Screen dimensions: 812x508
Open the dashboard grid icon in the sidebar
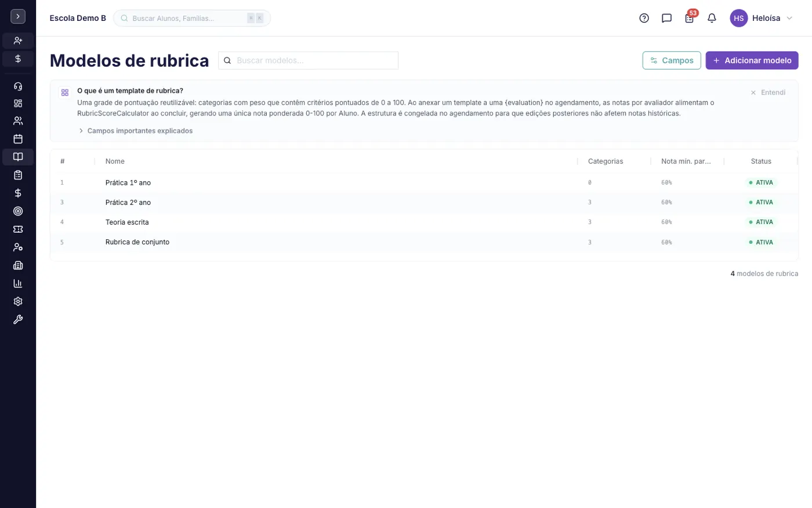pyautogui.click(x=18, y=103)
